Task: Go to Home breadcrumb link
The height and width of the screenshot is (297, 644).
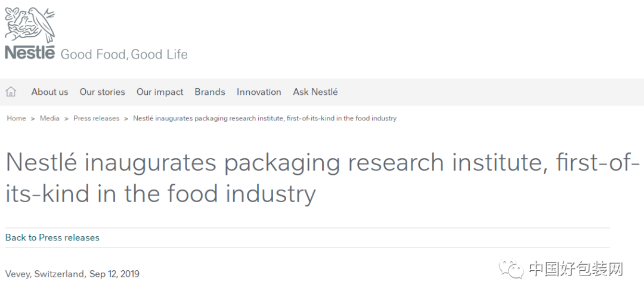Action: [17, 118]
